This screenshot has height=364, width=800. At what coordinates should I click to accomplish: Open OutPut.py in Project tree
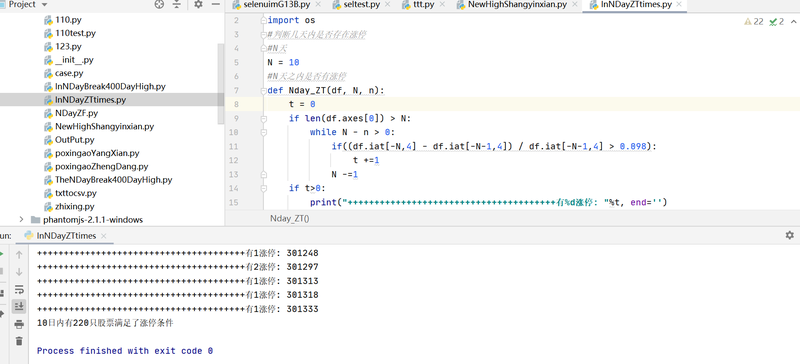pyautogui.click(x=75, y=139)
